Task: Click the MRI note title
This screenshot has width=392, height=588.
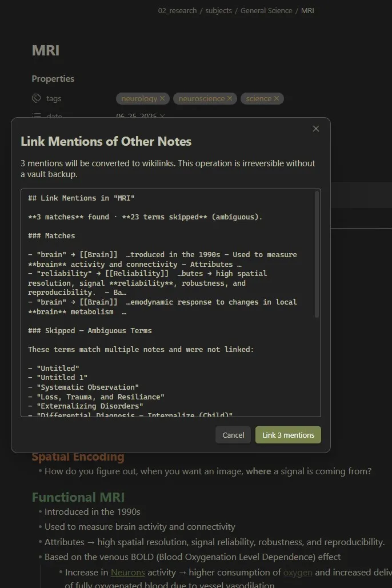Action: [x=45, y=51]
